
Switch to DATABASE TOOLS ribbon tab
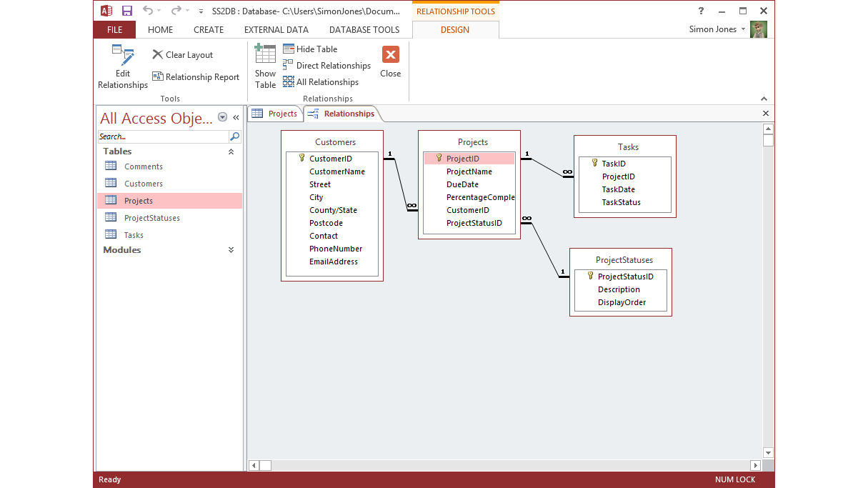coord(364,29)
